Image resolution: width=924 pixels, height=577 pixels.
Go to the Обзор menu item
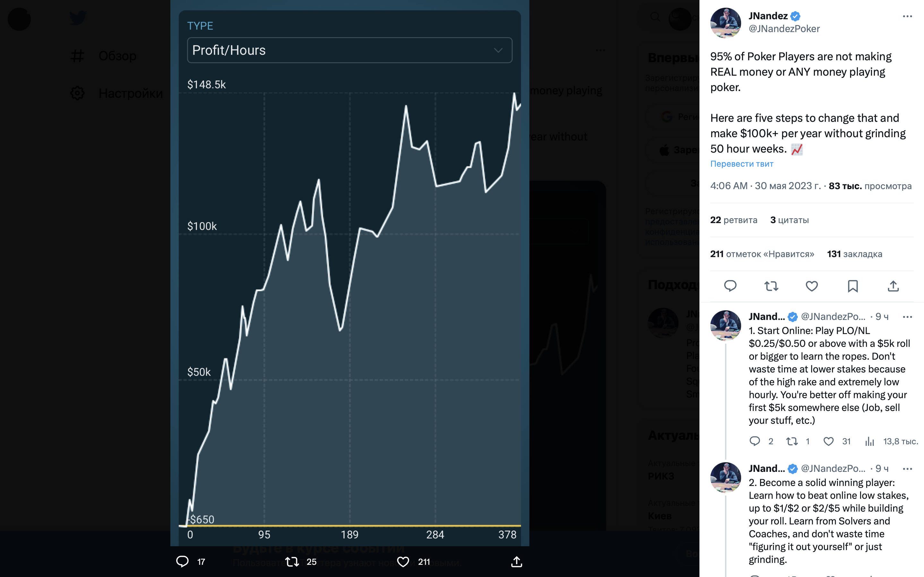[117, 56]
